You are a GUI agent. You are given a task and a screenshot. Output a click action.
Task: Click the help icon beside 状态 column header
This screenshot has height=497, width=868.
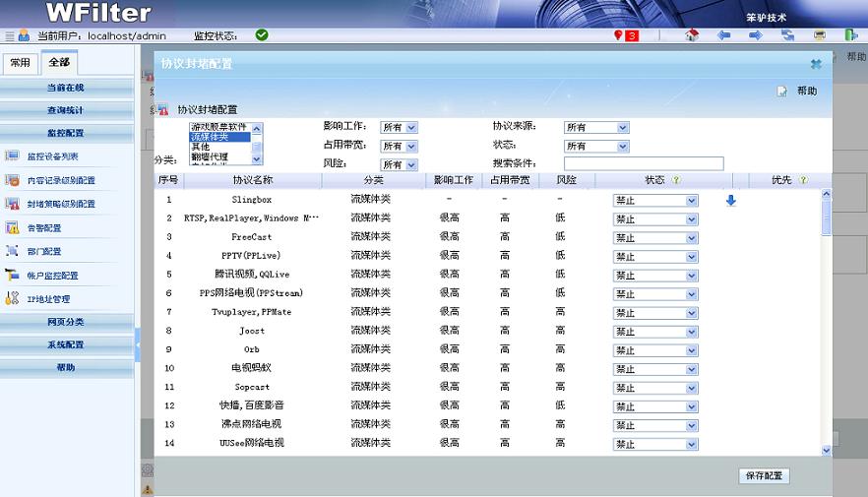tap(676, 180)
